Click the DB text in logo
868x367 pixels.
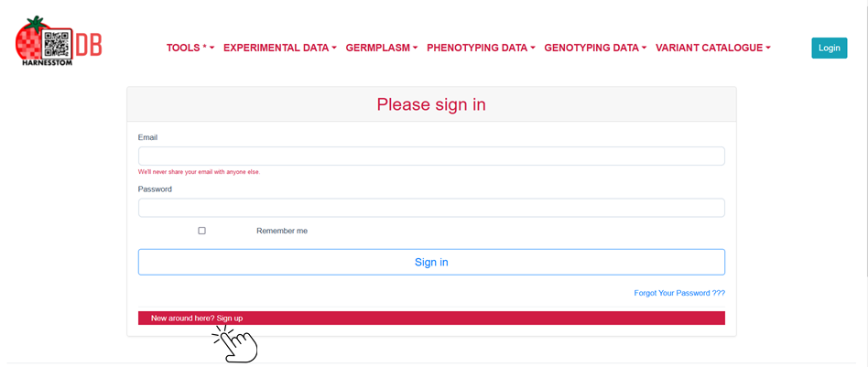pyautogui.click(x=89, y=45)
